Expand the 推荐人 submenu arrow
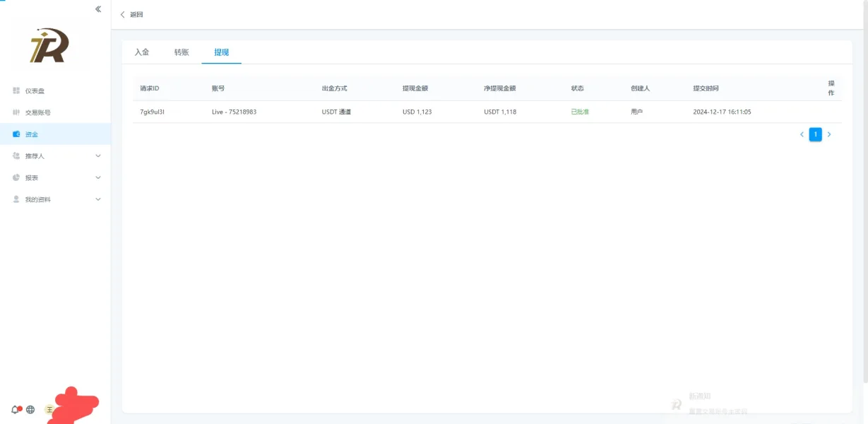The height and width of the screenshot is (424, 868). click(98, 156)
